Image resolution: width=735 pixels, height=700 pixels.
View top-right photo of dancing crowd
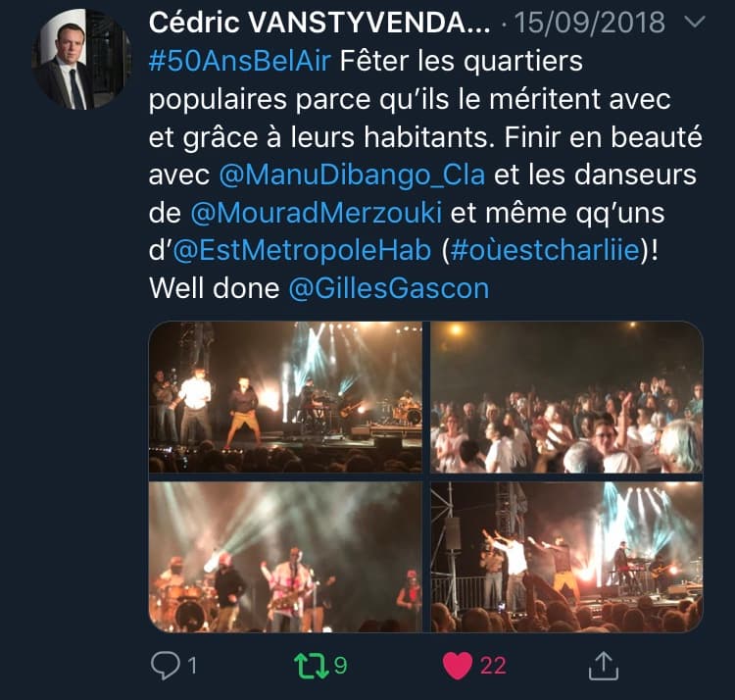point(566,397)
